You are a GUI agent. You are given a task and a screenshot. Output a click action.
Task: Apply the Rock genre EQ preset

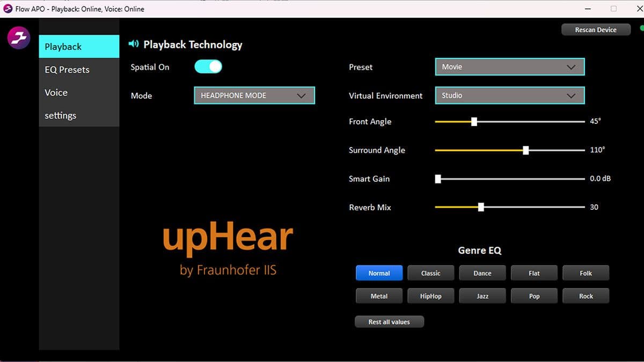(586, 295)
